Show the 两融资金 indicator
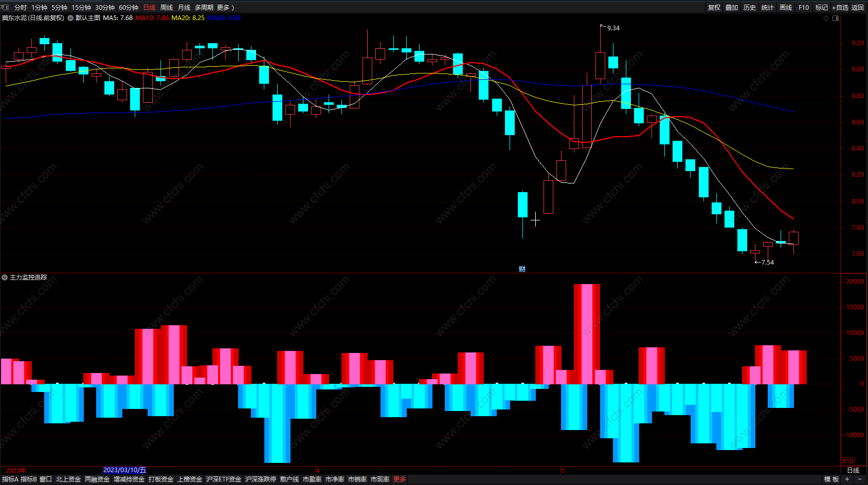Viewport: 868px width, 485px height. (97, 479)
